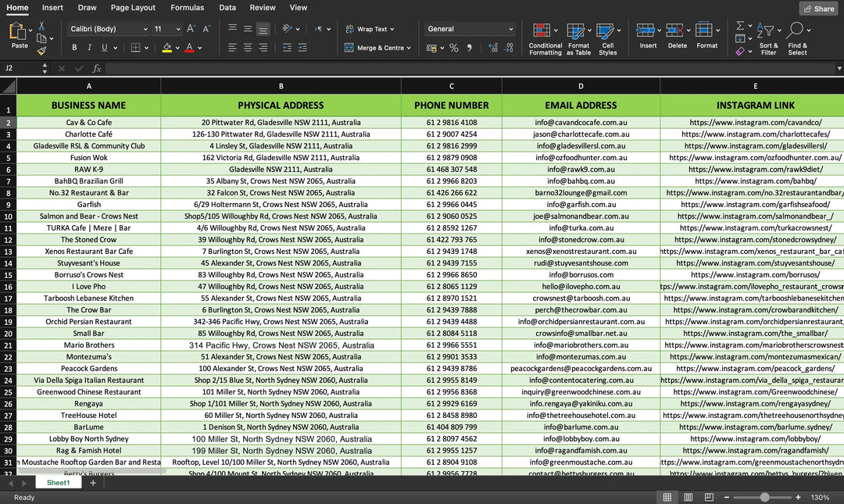
Task: Open the Conditional Formatting menu
Action: tap(544, 31)
